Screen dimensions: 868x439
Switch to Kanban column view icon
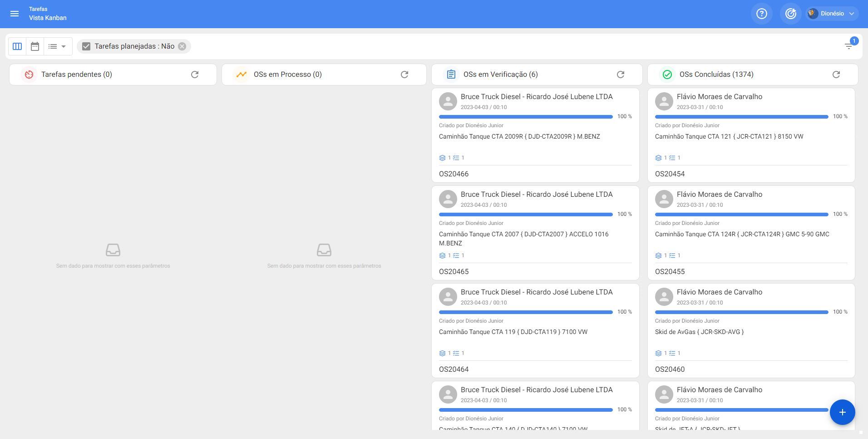click(x=17, y=46)
